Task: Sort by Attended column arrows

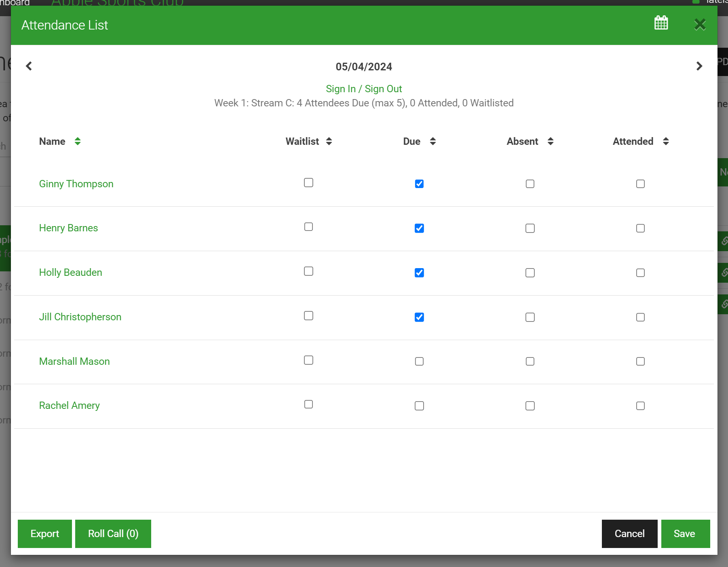Action: click(666, 141)
